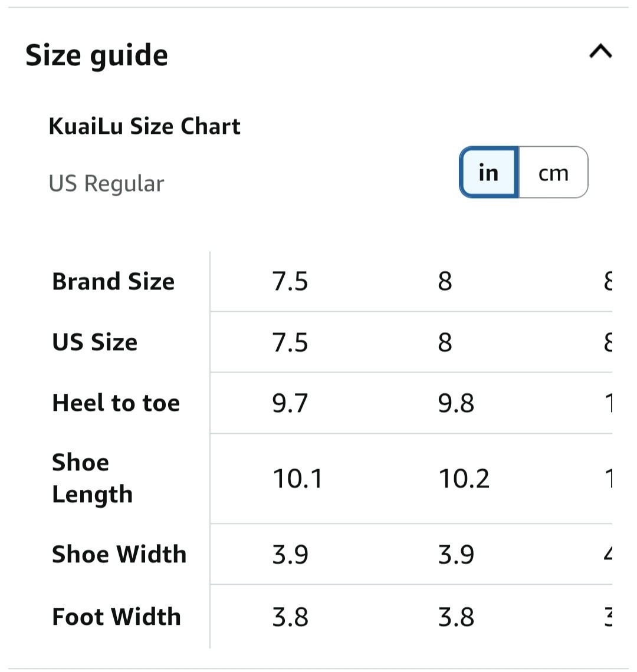Select the Shoe Width row header
This screenshot has height=672, width=637.
click(119, 554)
